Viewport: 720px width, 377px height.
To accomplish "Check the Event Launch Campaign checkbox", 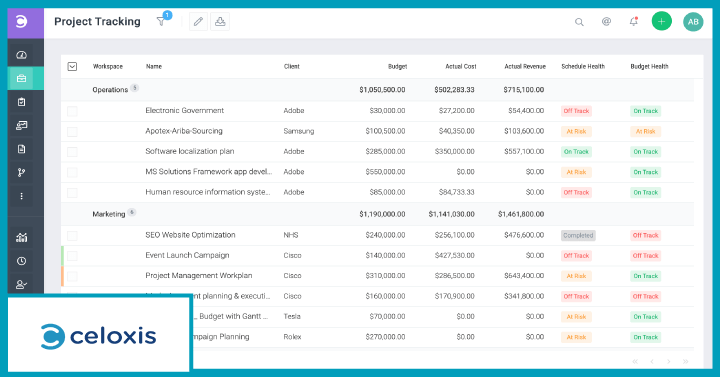I will pyautogui.click(x=72, y=256).
